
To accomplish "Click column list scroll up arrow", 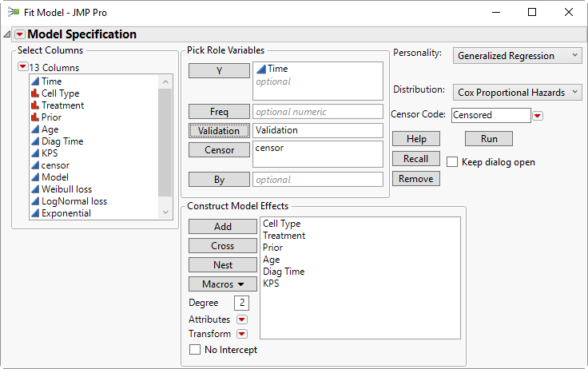I will coord(165,81).
